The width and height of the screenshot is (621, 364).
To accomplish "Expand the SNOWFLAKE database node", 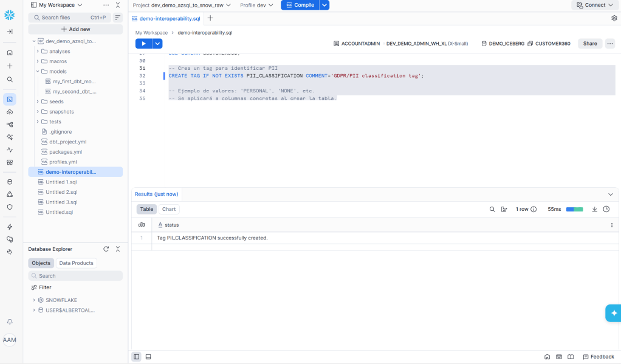I will 34,300.
